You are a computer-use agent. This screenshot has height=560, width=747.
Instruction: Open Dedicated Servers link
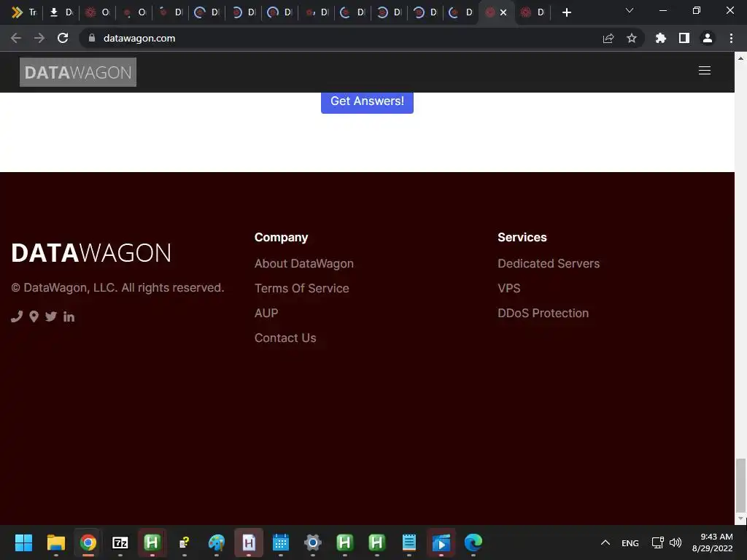[549, 263]
